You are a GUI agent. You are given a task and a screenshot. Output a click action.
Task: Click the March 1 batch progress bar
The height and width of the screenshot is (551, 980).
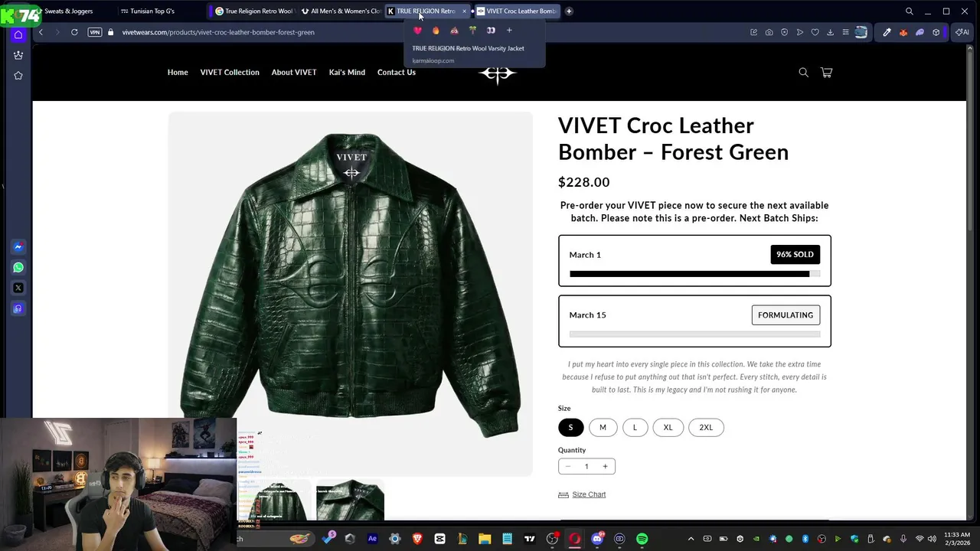pyautogui.click(x=694, y=274)
